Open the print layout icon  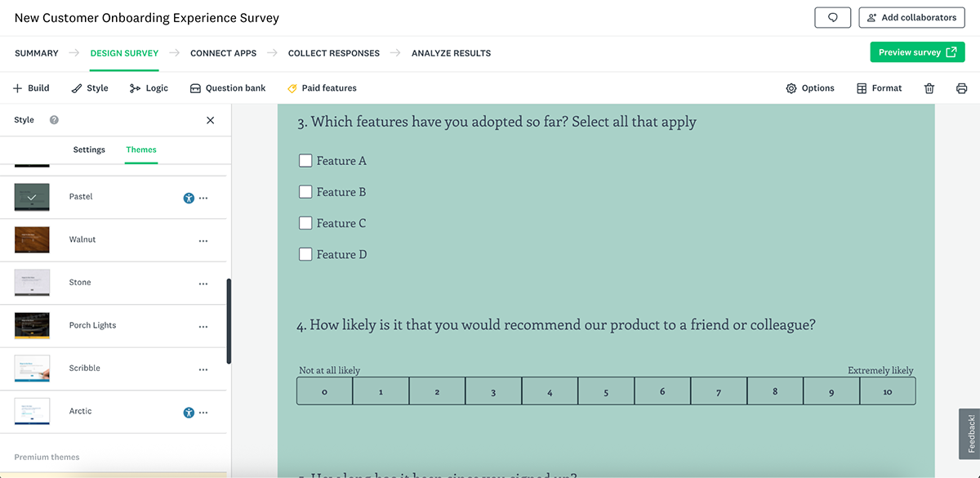click(961, 87)
